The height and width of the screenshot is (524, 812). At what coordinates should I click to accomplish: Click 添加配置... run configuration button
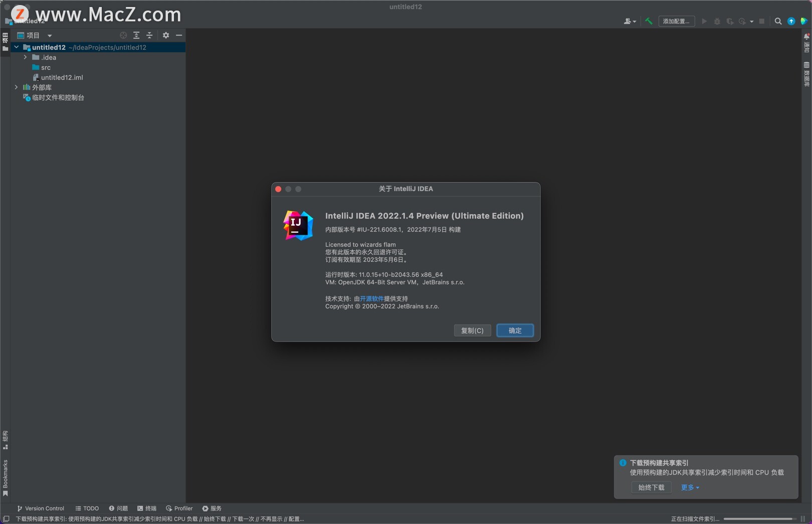click(676, 21)
